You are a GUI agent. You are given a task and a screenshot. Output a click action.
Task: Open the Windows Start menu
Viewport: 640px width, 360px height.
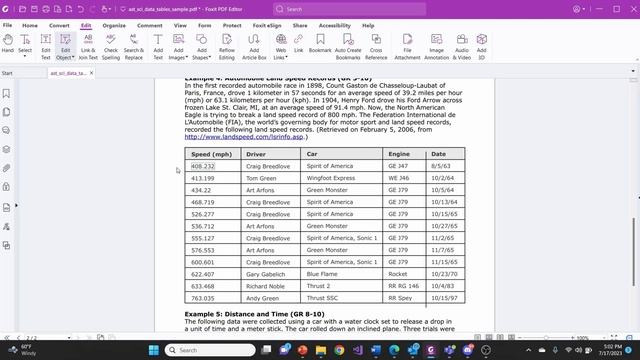click(x=154, y=350)
